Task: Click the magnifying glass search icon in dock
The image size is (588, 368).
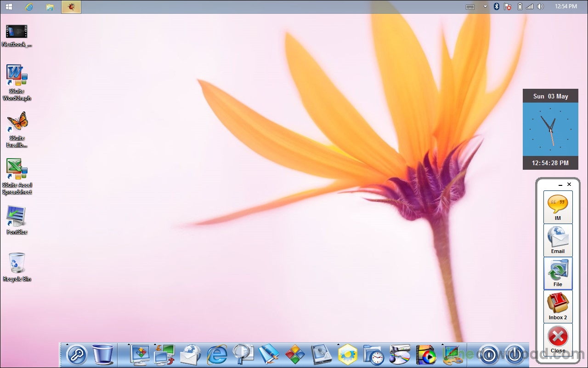Action: point(243,355)
